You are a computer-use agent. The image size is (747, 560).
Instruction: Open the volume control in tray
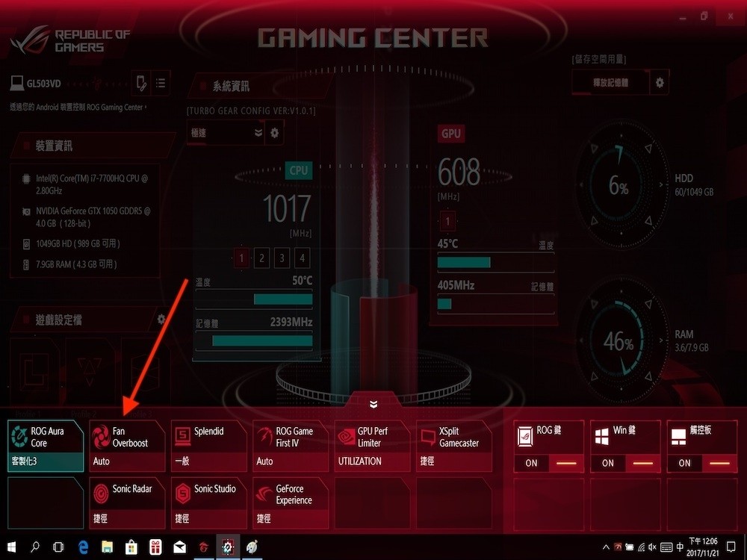pos(653,547)
